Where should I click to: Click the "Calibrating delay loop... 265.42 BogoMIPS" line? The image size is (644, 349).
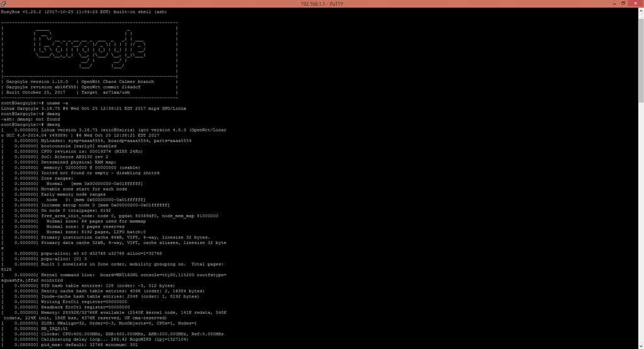pos(95,339)
